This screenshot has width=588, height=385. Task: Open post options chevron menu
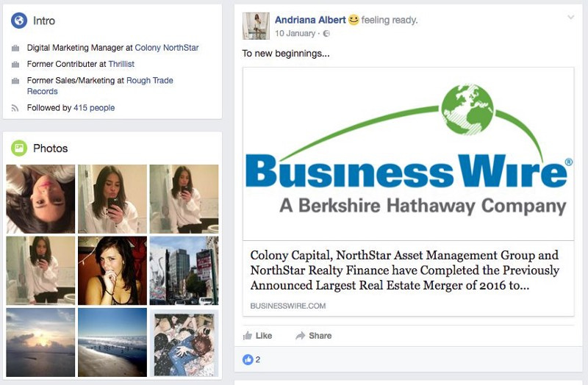571,17
